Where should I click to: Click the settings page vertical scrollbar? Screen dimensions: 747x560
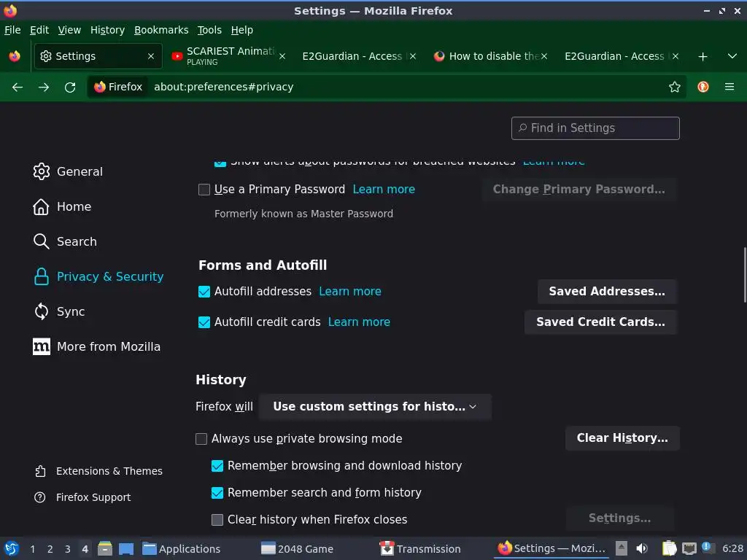pos(744,275)
